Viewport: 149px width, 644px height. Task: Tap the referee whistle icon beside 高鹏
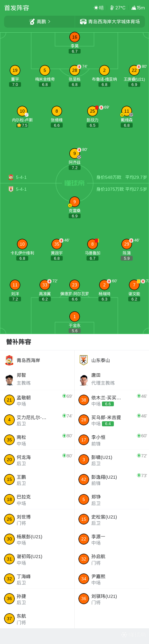[32, 22]
